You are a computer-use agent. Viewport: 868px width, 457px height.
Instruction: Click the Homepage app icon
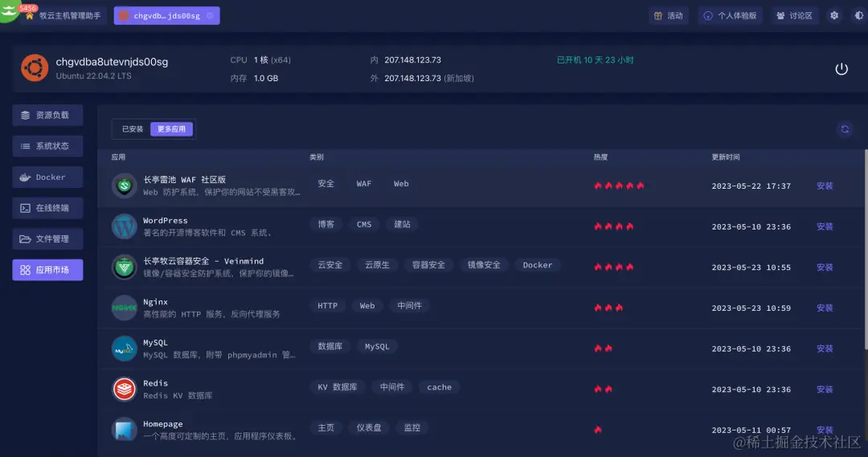pos(124,430)
